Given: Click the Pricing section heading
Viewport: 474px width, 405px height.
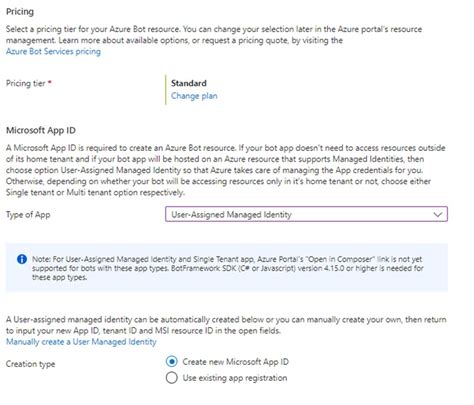Looking at the screenshot, I should tap(20, 12).
